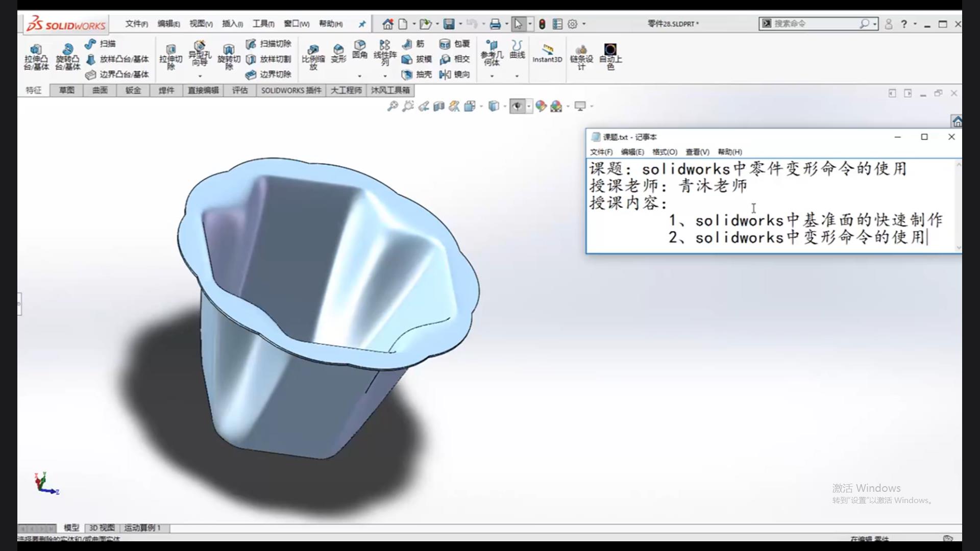
Task: Click the Save icon
Action: click(449, 24)
